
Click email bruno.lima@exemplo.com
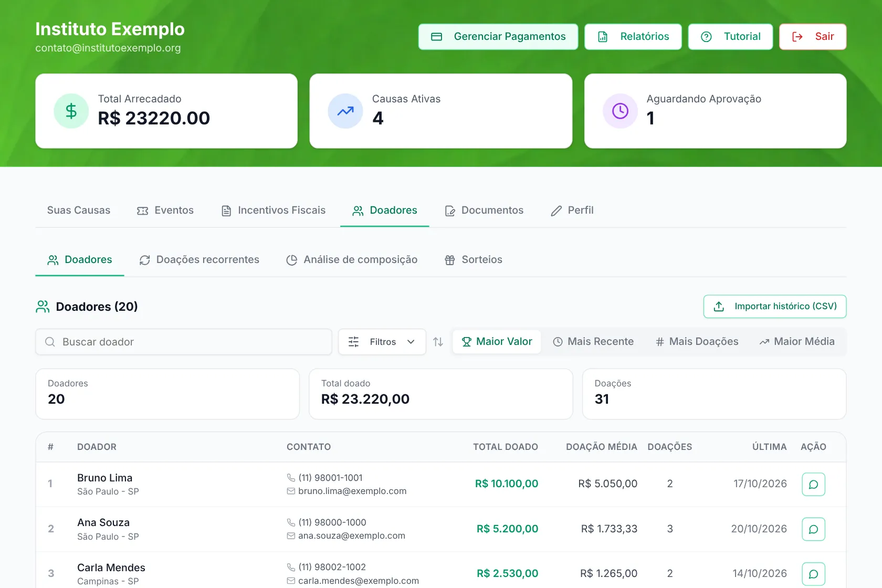point(352,491)
